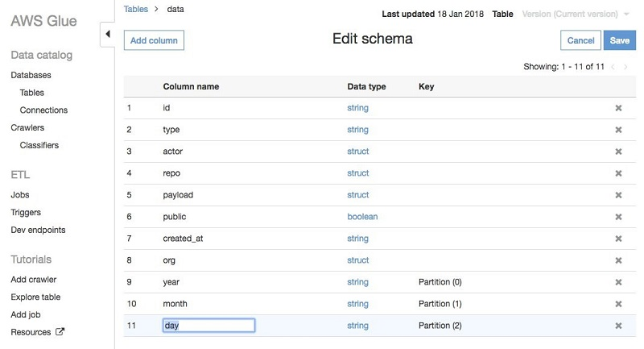Open the Version (Current version) dropdown
The height and width of the screenshot is (349, 644).
coord(575,15)
